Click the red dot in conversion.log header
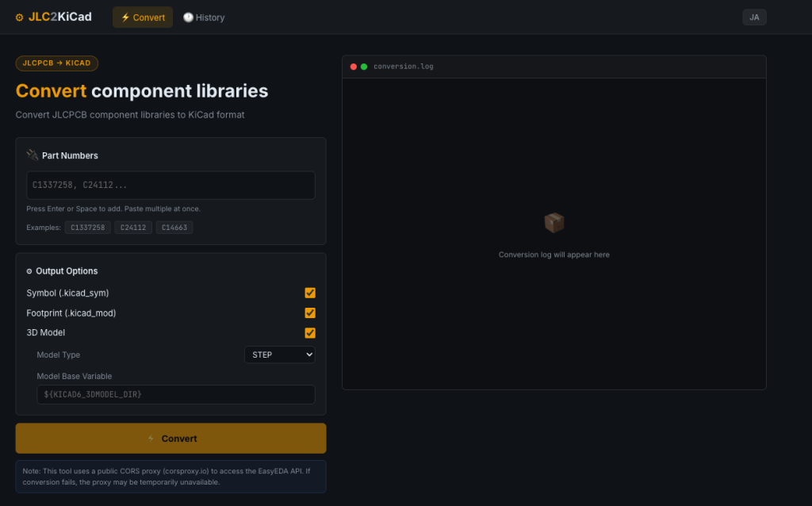 tap(354, 67)
